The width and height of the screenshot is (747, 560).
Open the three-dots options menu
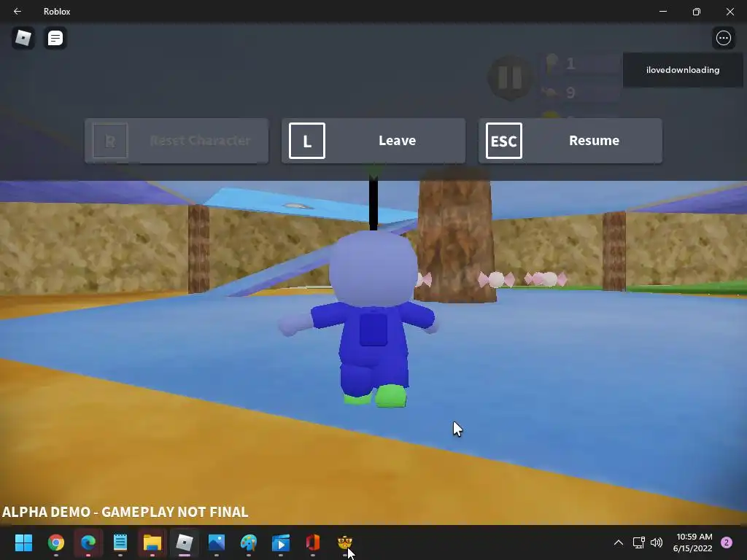[723, 38]
